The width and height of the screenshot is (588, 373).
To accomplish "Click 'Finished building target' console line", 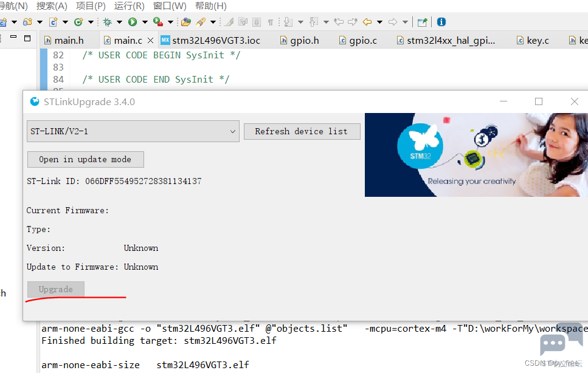I will 159,341.
